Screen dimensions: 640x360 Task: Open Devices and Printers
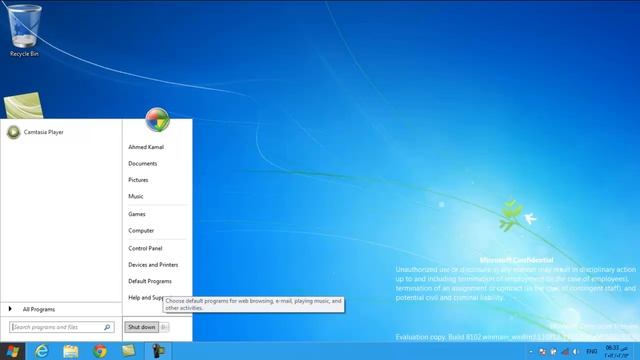153,265
